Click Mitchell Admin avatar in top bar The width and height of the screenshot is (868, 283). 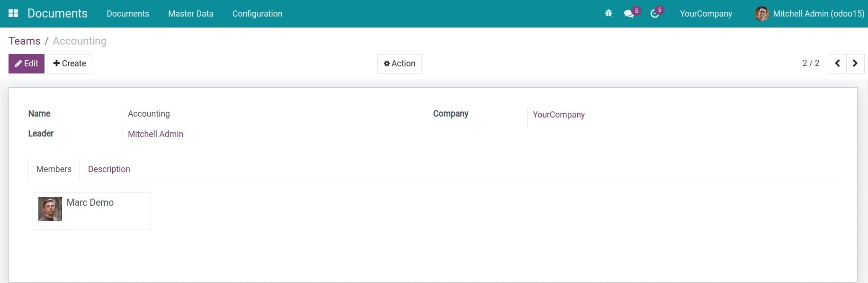click(x=762, y=14)
